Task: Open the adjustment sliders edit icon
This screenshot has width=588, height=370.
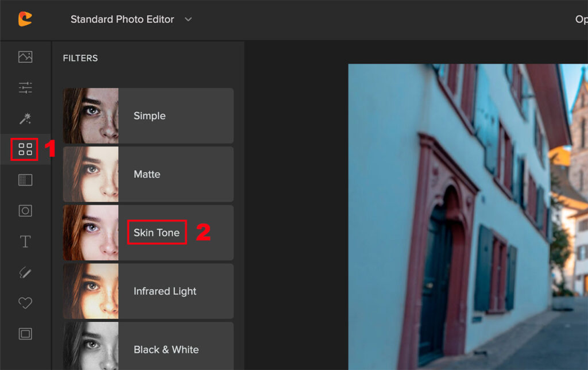Action: point(25,88)
